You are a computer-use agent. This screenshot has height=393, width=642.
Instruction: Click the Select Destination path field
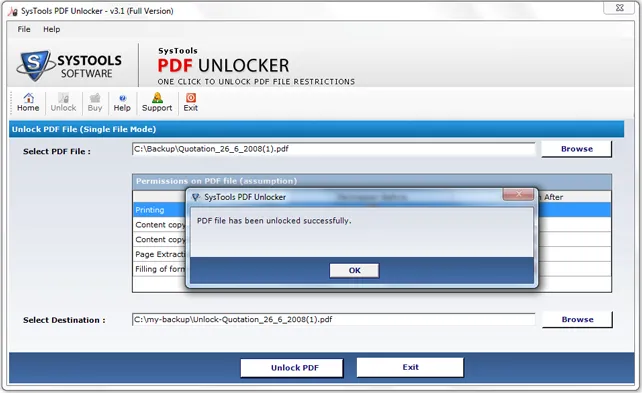pyautogui.click(x=334, y=319)
